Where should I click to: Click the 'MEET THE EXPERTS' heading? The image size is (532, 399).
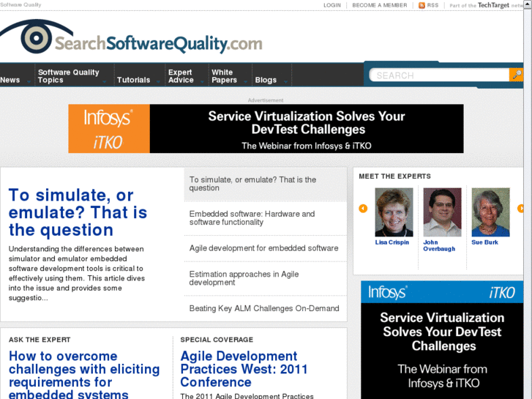(x=394, y=176)
